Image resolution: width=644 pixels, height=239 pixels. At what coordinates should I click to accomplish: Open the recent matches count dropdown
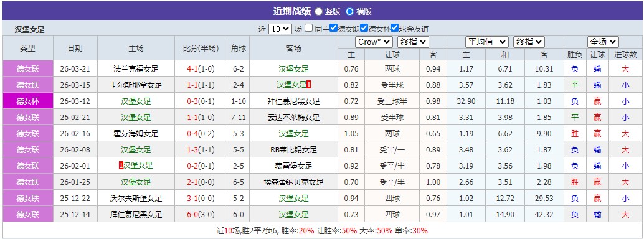(x=280, y=29)
